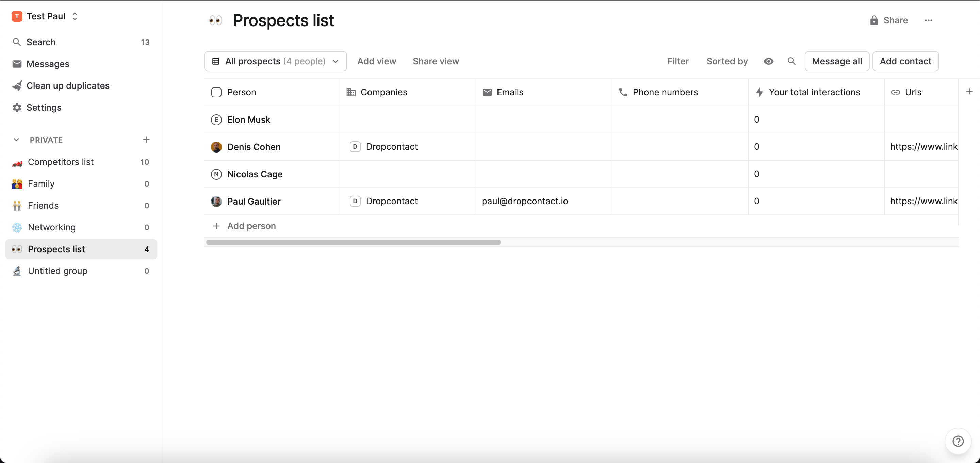Click the Add contact button
Image resolution: width=980 pixels, height=463 pixels.
905,61
